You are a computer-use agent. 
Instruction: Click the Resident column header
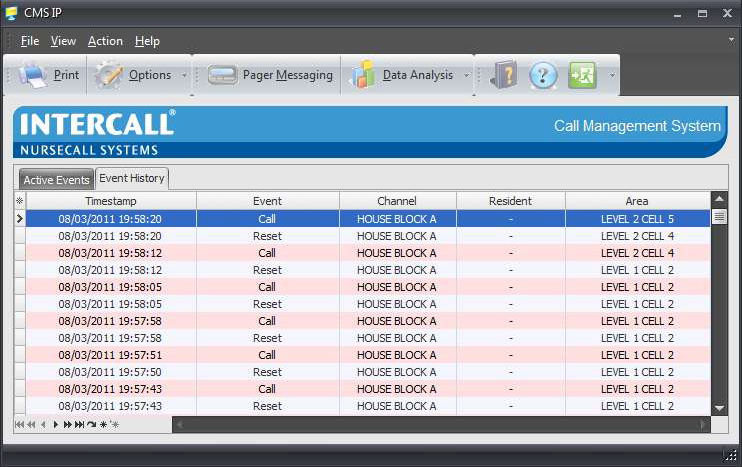tap(510, 201)
